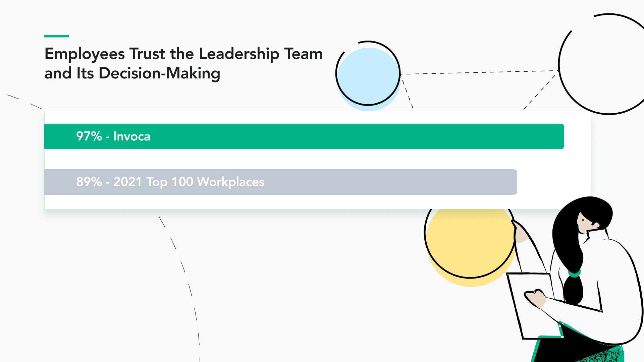The image size is (644, 362).
Task: Click the '89% - 2021 Top 100 Workplaces' label
Action: [x=170, y=182]
